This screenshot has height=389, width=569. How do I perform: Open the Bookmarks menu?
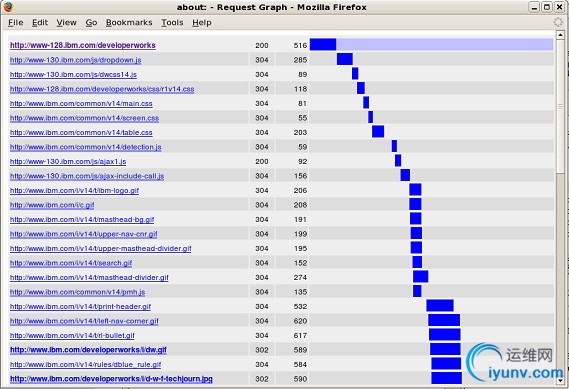[129, 22]
